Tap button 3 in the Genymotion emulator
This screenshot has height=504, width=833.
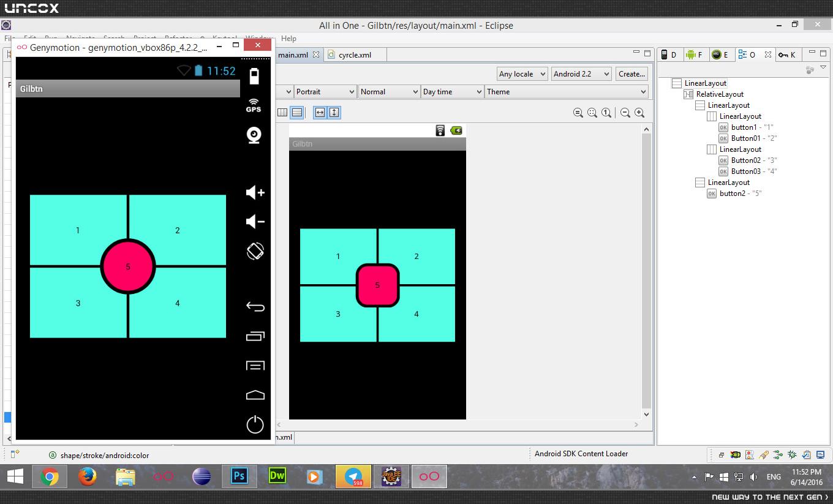tap(78, 303)
